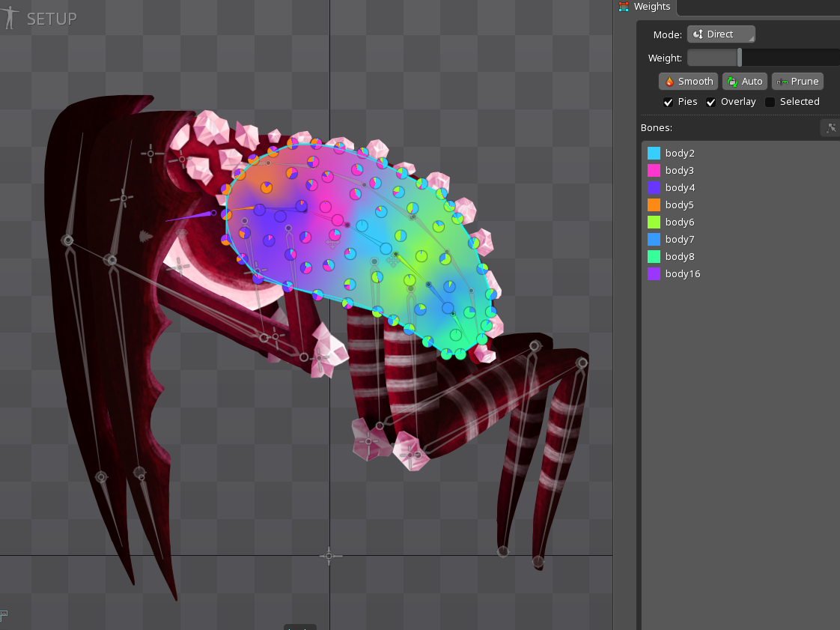Image resolution: width=840 pixels, height=630 pixels.
Task: Click the Direct mode icon
Action: (698, 34)
